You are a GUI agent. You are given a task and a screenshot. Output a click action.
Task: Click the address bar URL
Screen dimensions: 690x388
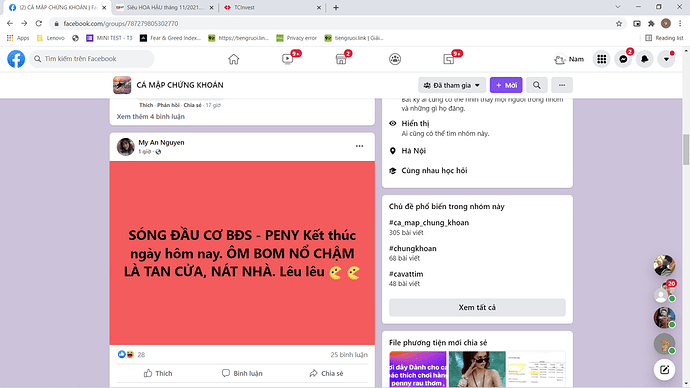click(121, 23)
